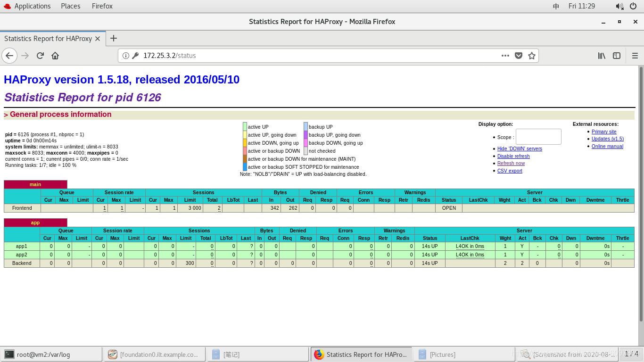
Task: Click the main proxy table header
Action: point(35,184)
